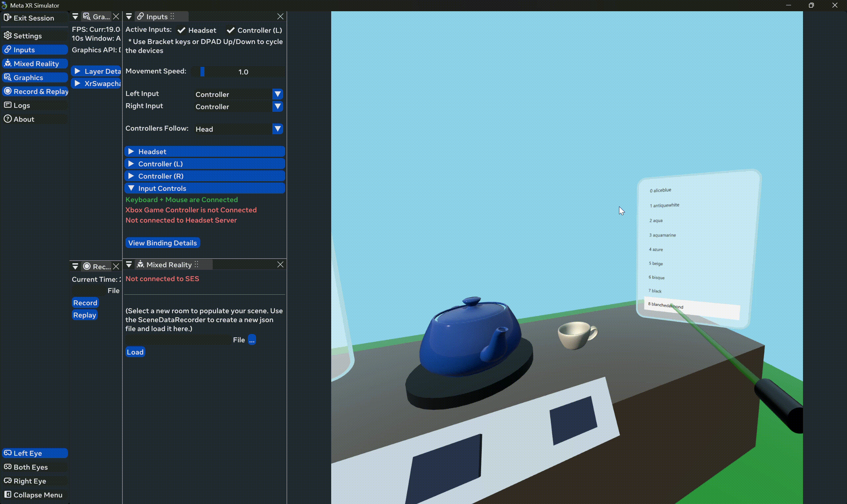
Task: Switch view to Both Eyes
Action: (x=30, y=467)
